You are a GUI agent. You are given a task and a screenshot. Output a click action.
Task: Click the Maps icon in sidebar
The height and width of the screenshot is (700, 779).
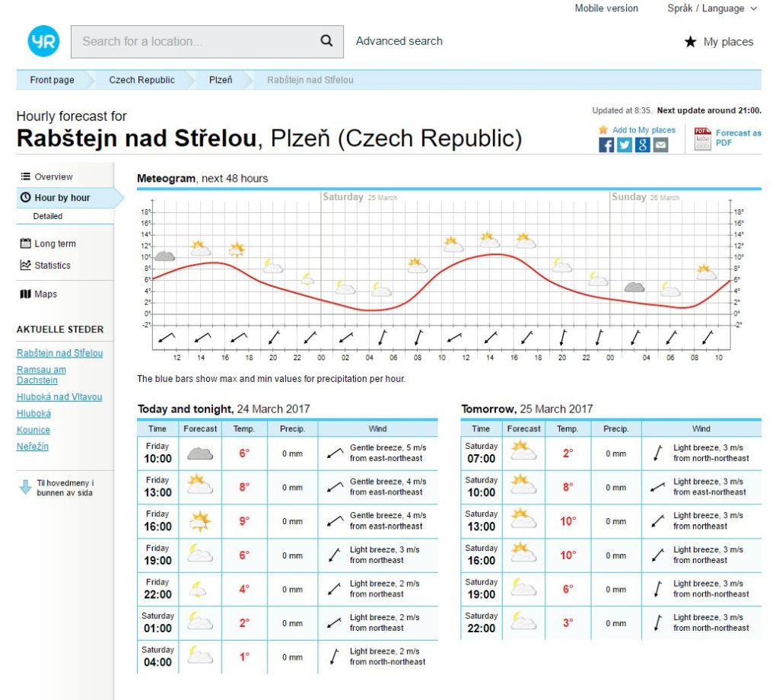coord(25,294)
